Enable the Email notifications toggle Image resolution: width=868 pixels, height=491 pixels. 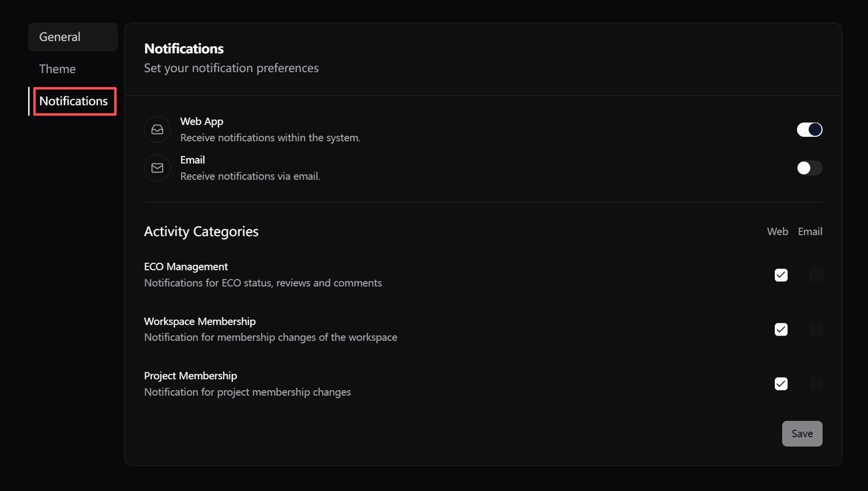pos(809,168)
